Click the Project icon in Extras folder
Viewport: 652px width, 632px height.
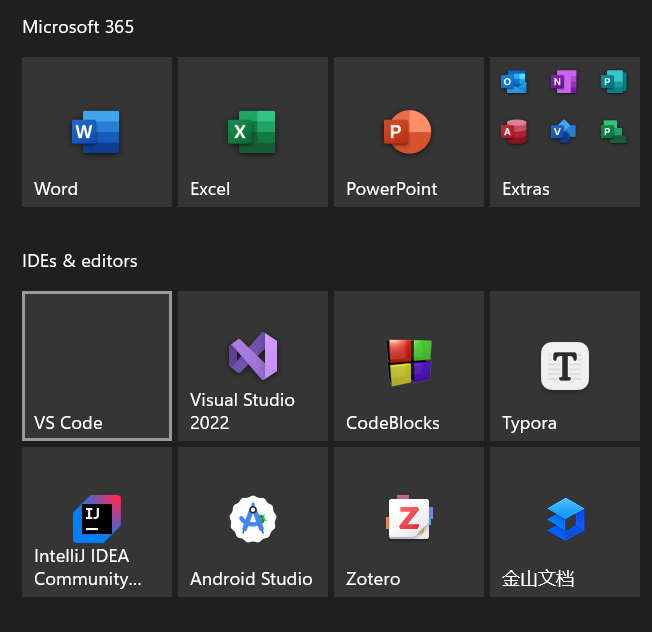614,131
